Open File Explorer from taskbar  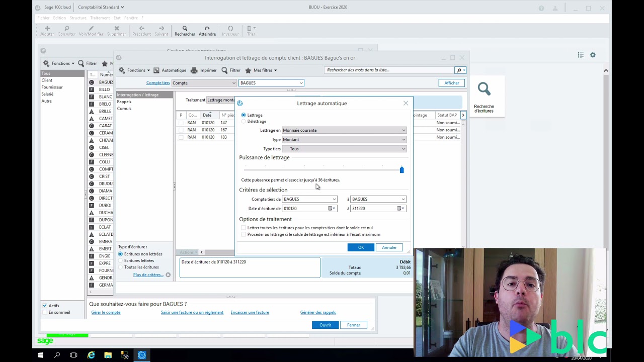click(x=108, y=355)
